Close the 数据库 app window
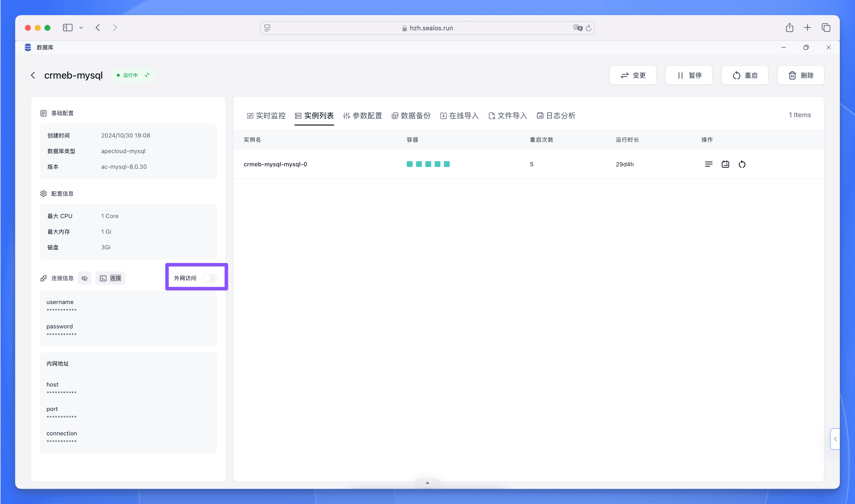The image size is (855, 504). click(829, 48)
